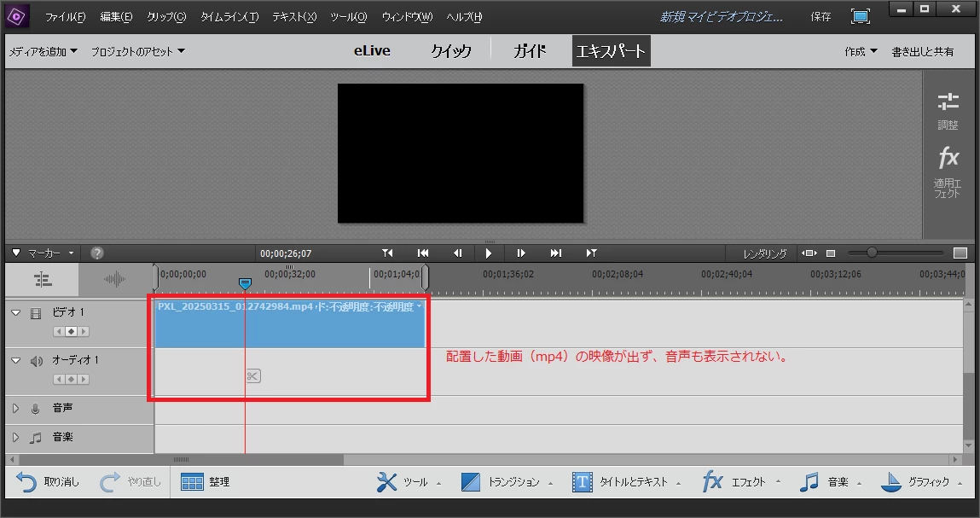Toggle ビデオ 1 track video icon
Viewport: 980px width, 518px height.
37,313
